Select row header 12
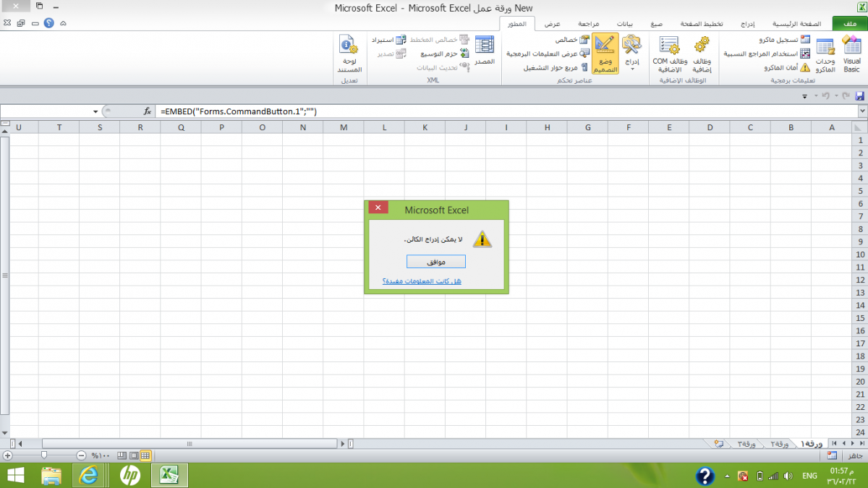Screen dimensions: 868x488 pyautogui.click(x=860, y=280)
